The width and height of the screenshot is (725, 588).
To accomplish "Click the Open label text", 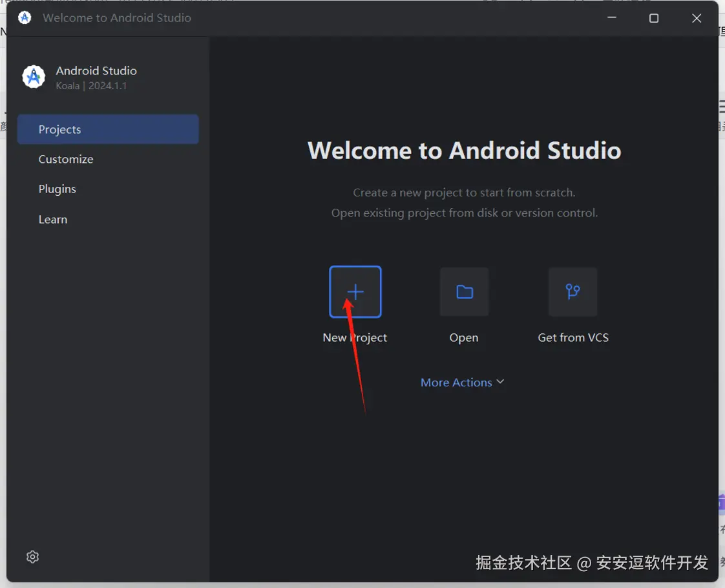I will pos(464,338).
